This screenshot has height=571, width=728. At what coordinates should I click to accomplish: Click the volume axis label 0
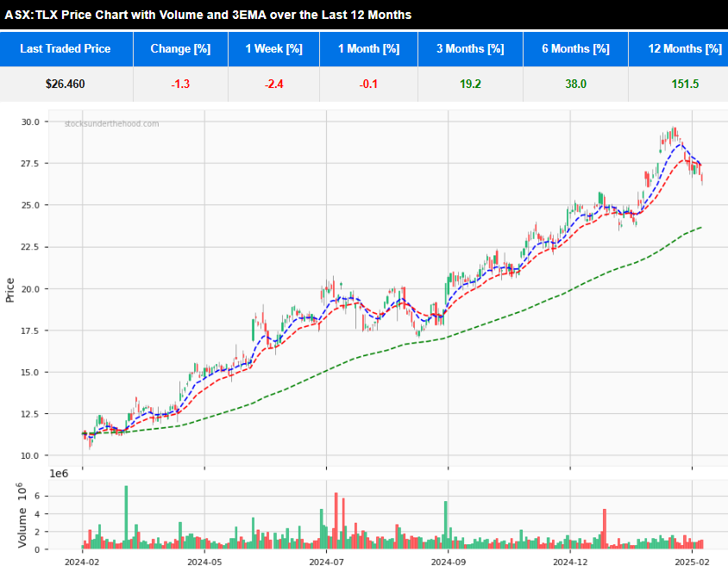[x=38, y=549]
